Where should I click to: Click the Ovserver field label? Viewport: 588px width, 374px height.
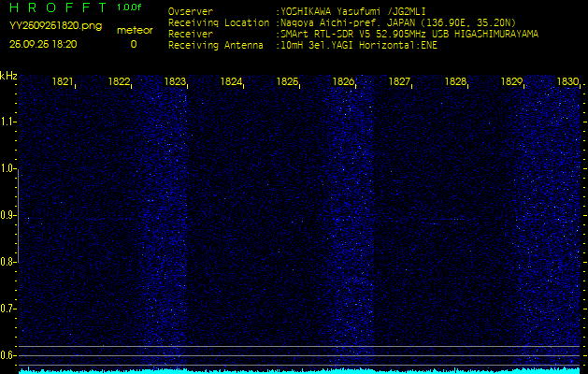tap(191, 11)
